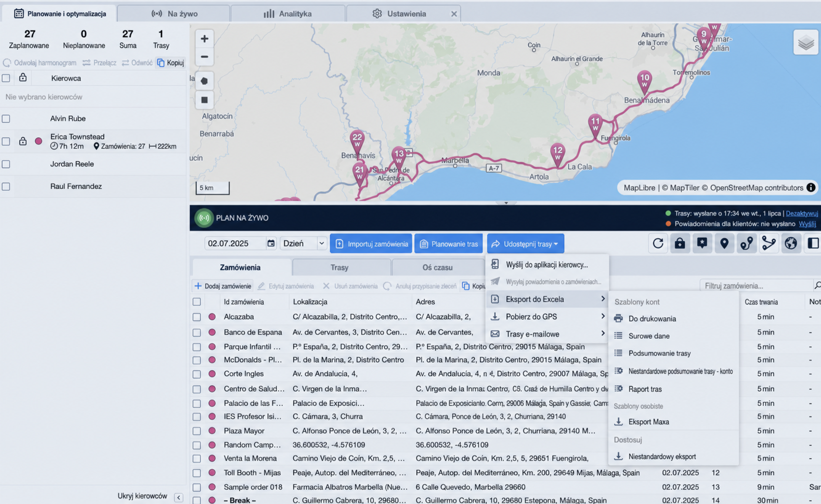
Task: Toggle the lock icon in the toolbar
Action: tap(680, 244)
